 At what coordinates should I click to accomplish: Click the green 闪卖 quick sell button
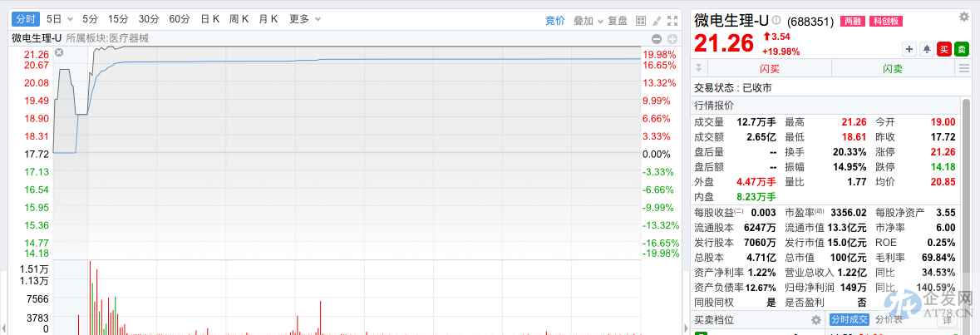click(893, 69)
